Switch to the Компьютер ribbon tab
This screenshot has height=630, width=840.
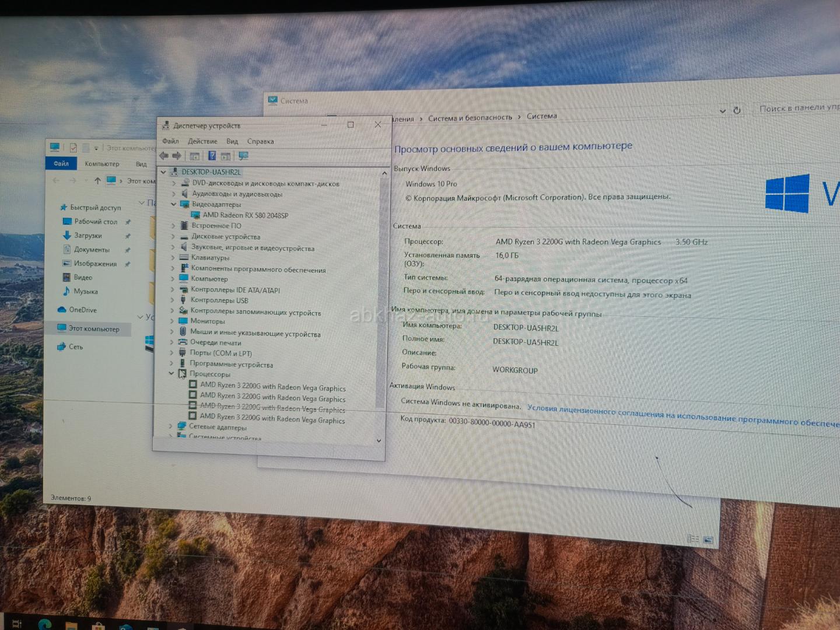[x=101, y=164]
